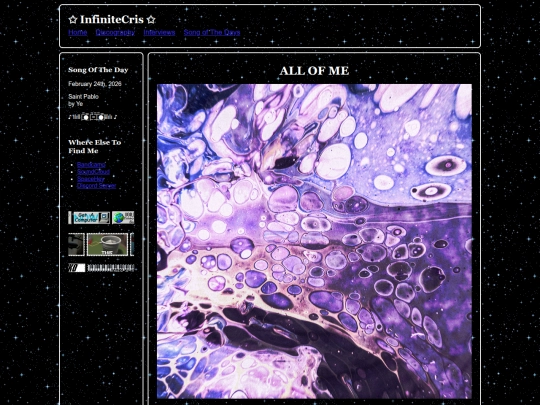Click the 'Where Else To Find Me' heading
The width and height of the screenshot is (540, 405).
click(94, 147)
